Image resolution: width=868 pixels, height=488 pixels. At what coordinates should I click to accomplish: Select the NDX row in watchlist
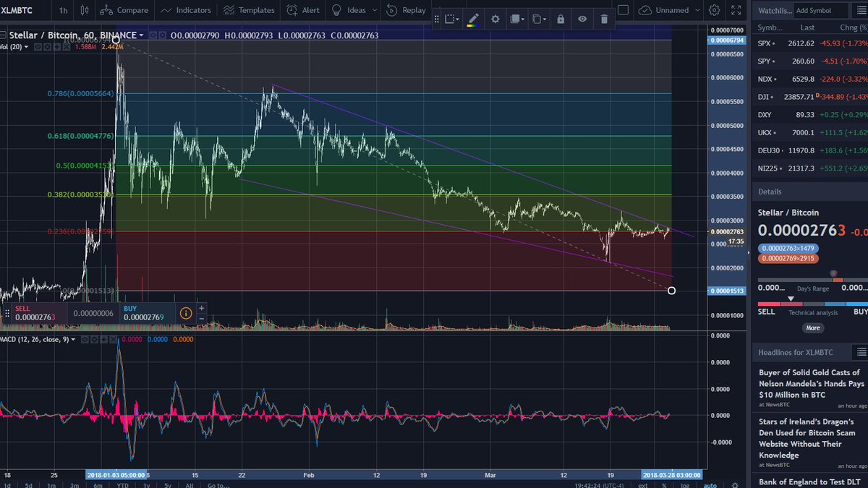click(x=810, y=79)
